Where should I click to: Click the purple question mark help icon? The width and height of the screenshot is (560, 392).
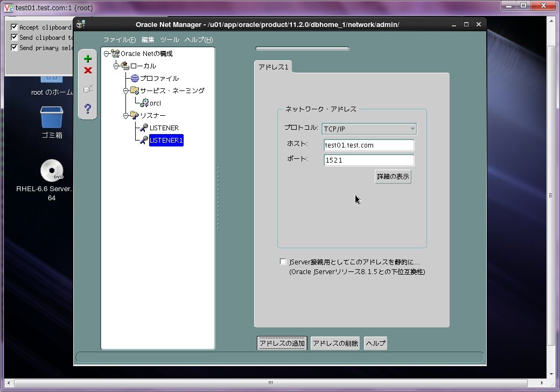pos(88,109)
